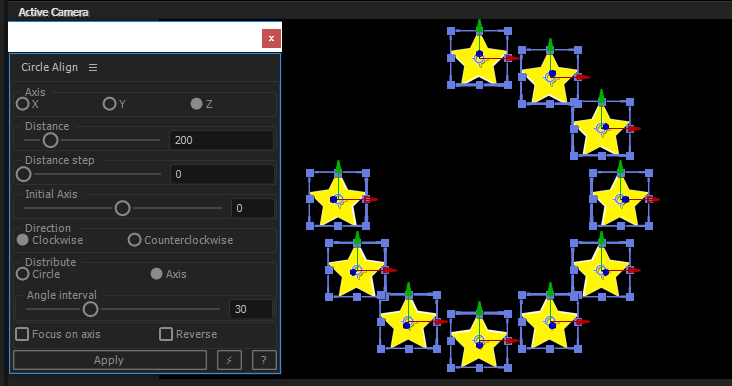Enable the Reverse checkbox
The image size is (732, 386).
(x=166, y=334)
